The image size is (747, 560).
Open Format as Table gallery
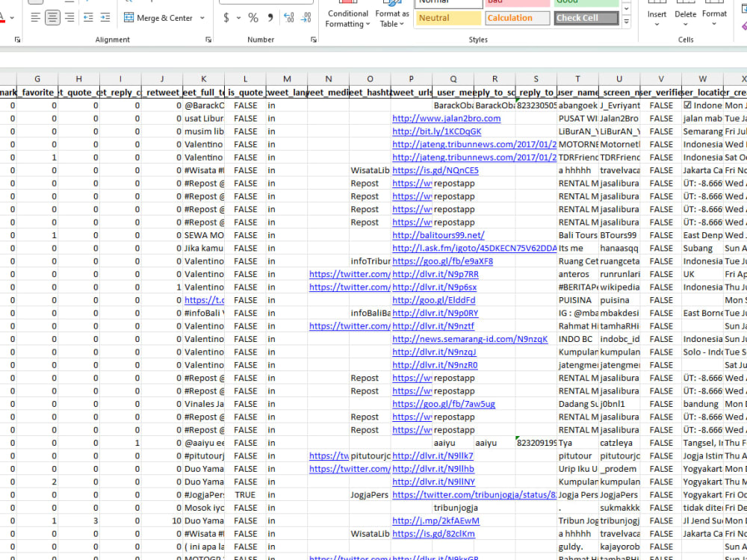click(x=391, y=14)
